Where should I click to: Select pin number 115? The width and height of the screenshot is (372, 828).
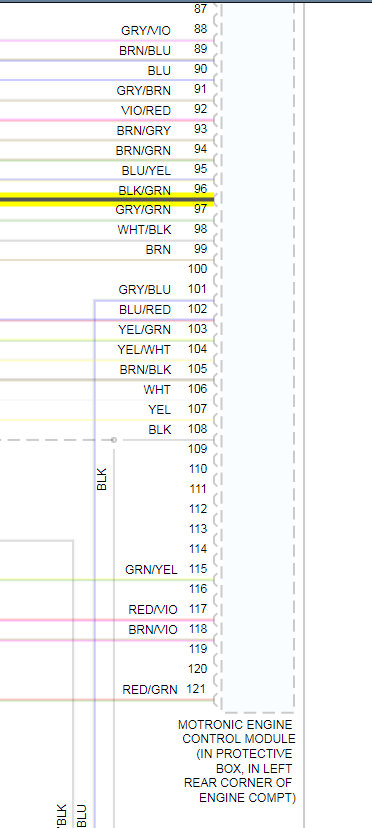point(198,569)
